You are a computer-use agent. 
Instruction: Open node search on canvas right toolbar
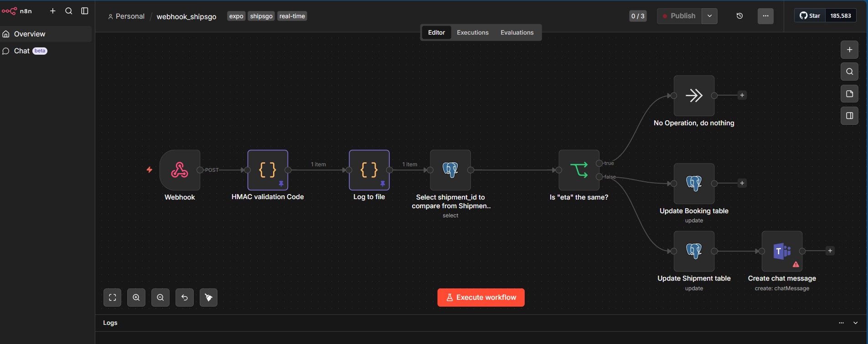pos(849,72)
